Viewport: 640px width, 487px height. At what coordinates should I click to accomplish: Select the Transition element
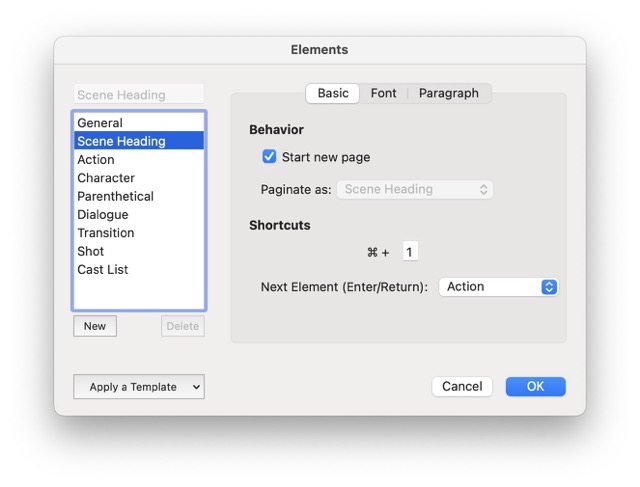(x=106, y=233)
